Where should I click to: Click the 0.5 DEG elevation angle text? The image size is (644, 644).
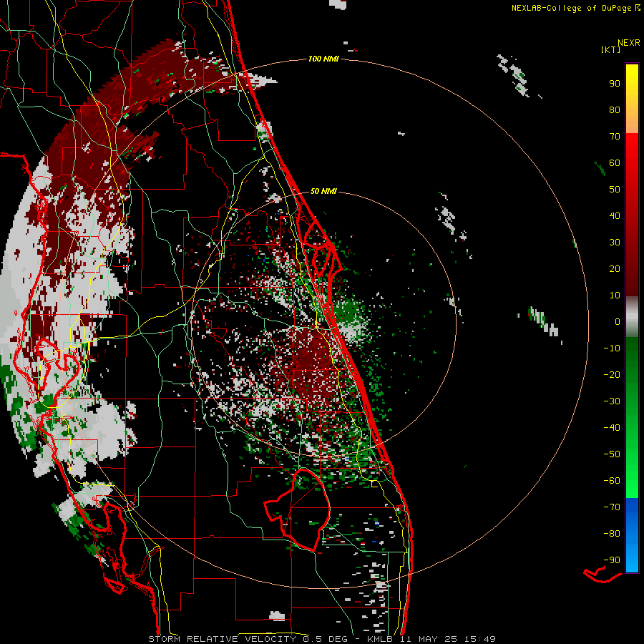tap(325, 639)
